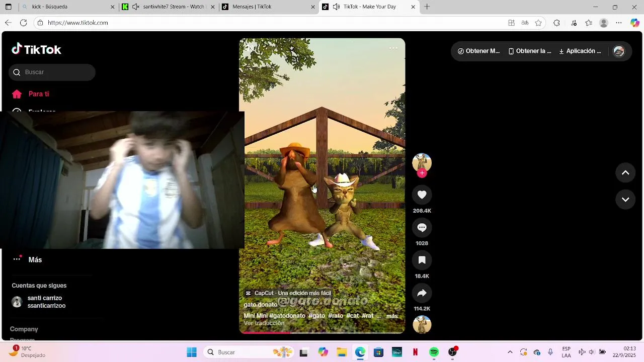Mute the santiwhite7 Stream tab audio
Viewport: 644px width, 362px height.
coord(136,7)
